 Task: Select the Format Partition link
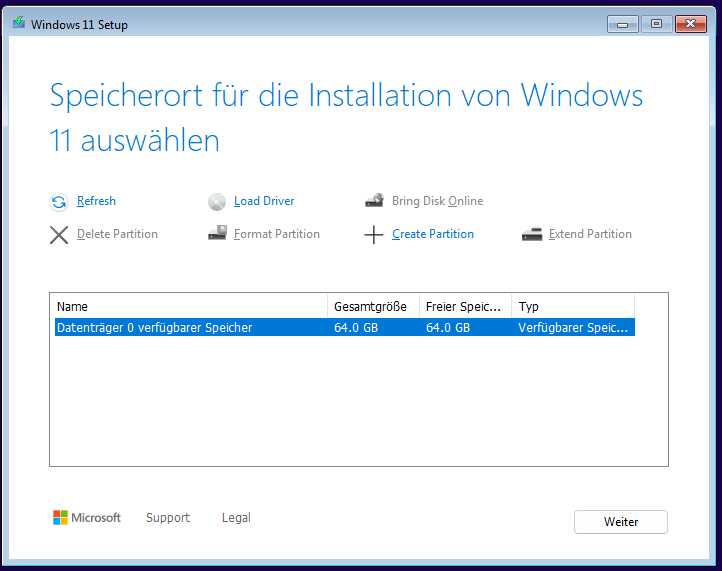point(277,234)
